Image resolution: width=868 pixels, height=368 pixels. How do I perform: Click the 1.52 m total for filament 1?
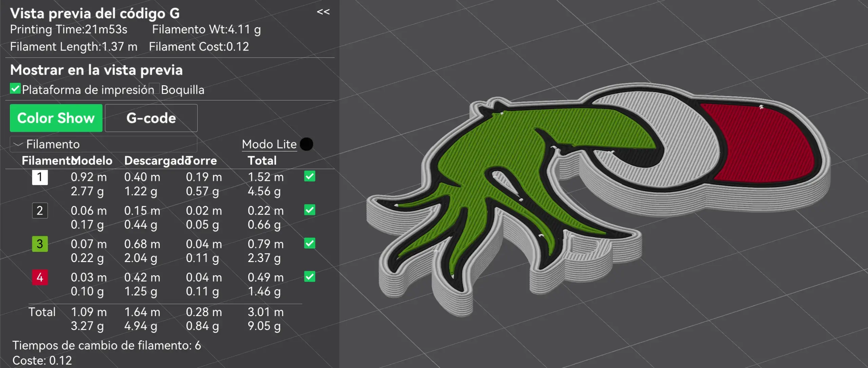(265, 177)
